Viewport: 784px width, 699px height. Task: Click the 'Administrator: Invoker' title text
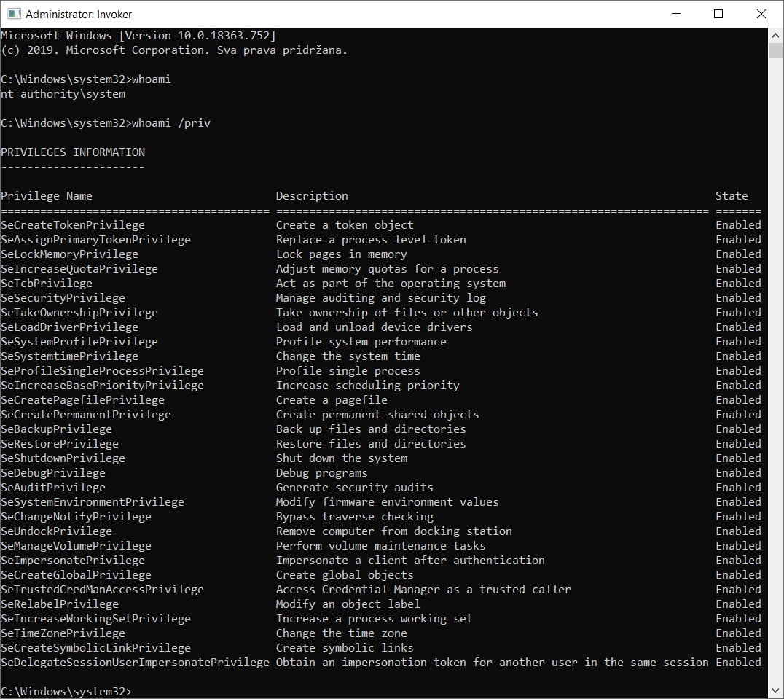tap(79, 14)
